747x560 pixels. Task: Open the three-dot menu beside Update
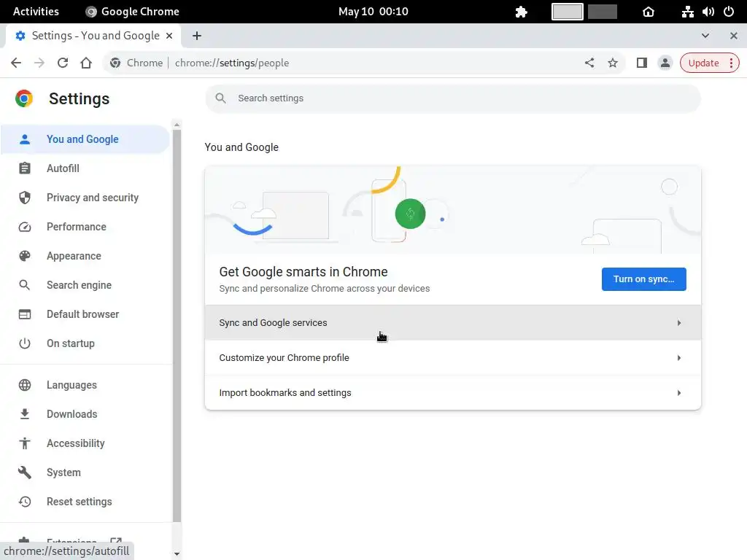point(731,63)
